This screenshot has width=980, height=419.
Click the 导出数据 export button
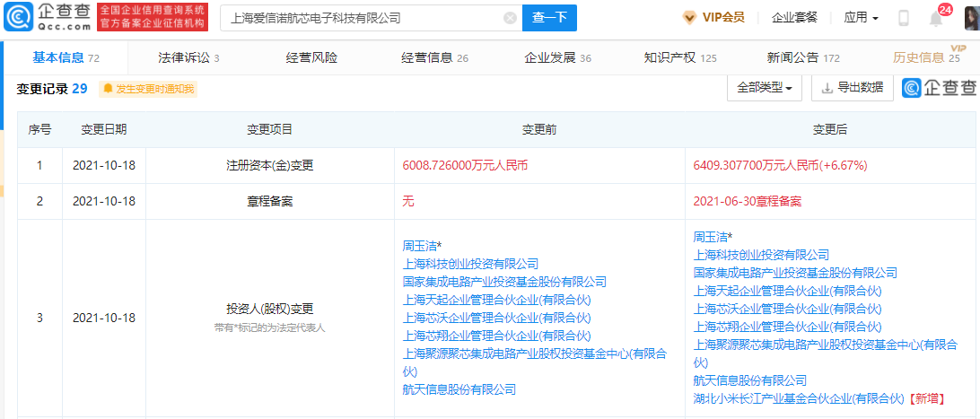coord(853,88)
